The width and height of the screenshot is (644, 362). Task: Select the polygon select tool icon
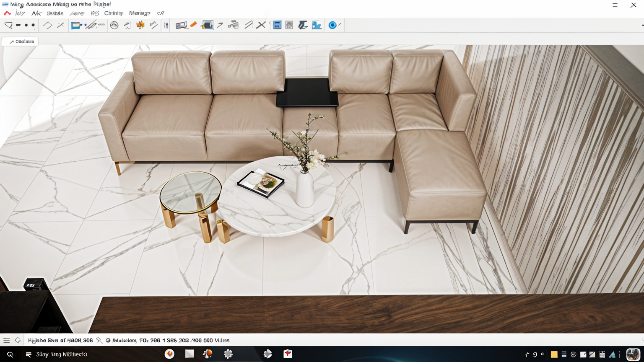8,25
